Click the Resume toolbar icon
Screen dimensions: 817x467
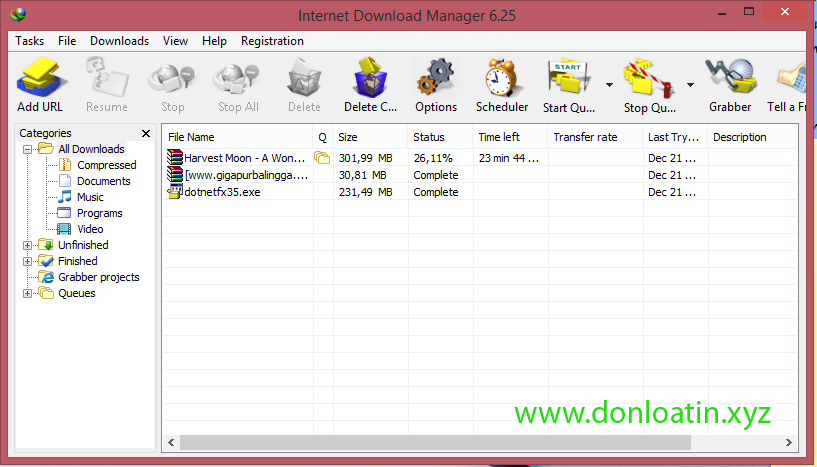click(107, 79)
